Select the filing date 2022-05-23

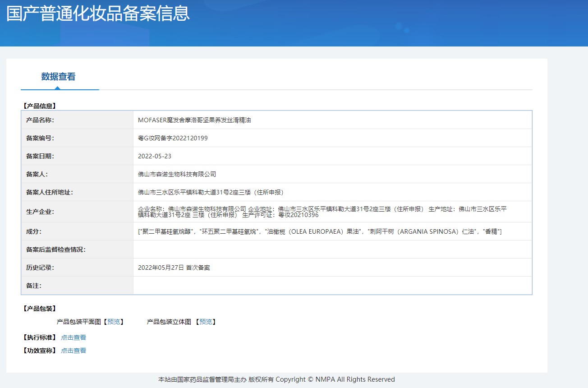click(x=155, y=156)
